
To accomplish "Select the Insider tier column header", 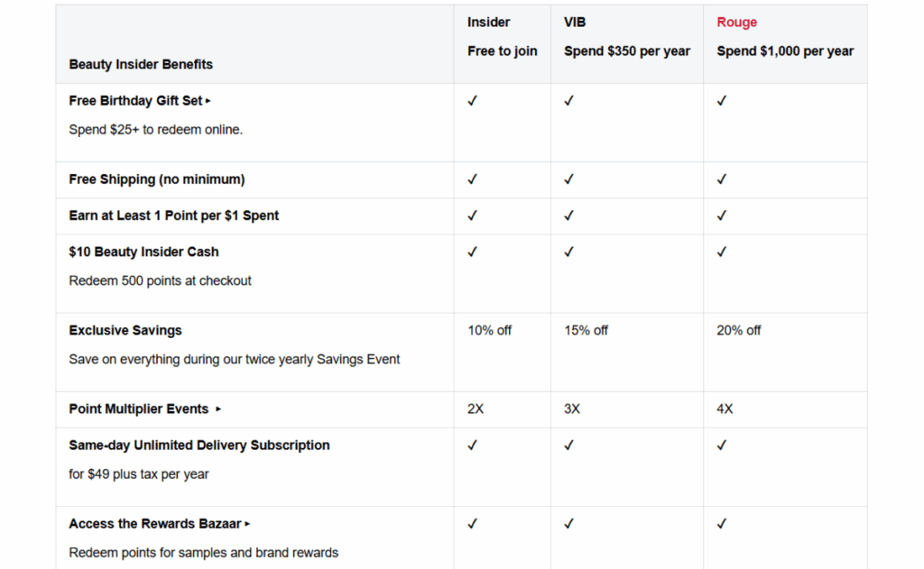I will [x=488, y=23].
